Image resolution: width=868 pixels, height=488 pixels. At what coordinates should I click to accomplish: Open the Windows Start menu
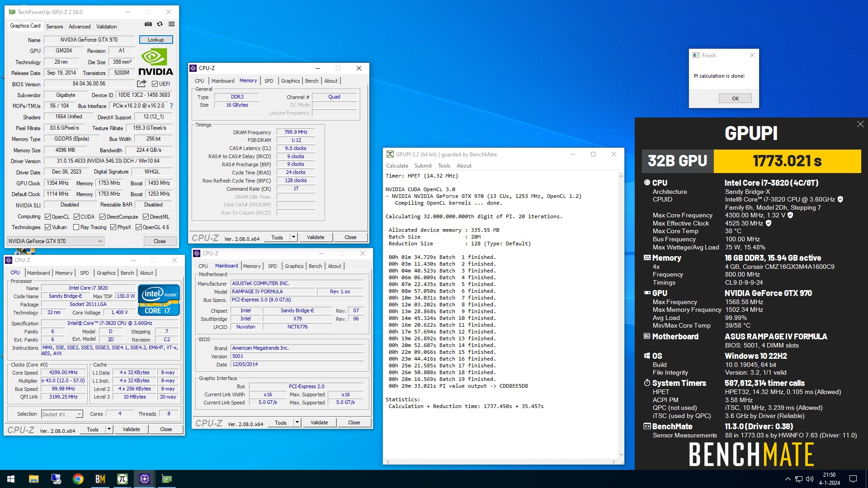pyautogui.click(x=11, y=479)
